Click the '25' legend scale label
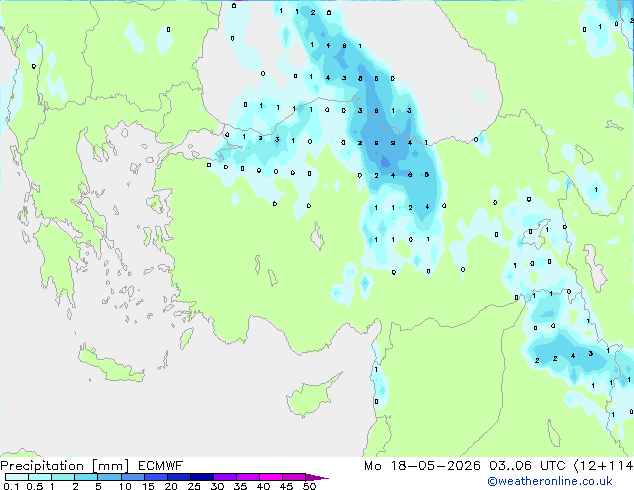 point(194,486)
